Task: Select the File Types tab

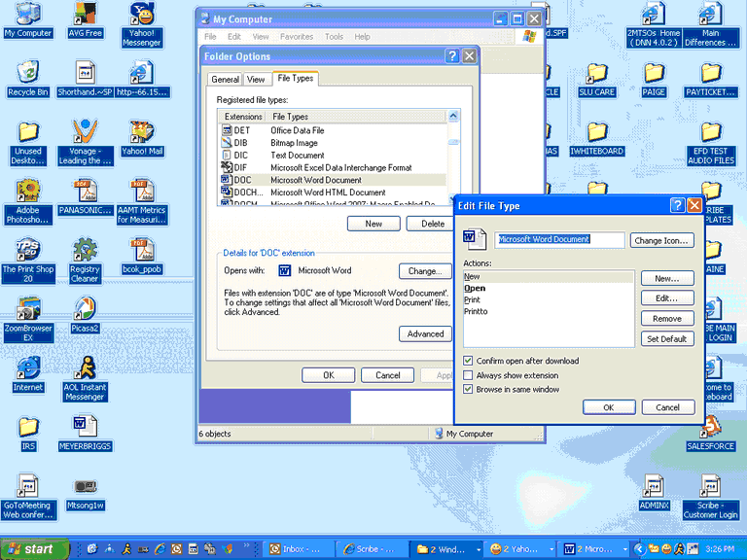Action: 296,78
